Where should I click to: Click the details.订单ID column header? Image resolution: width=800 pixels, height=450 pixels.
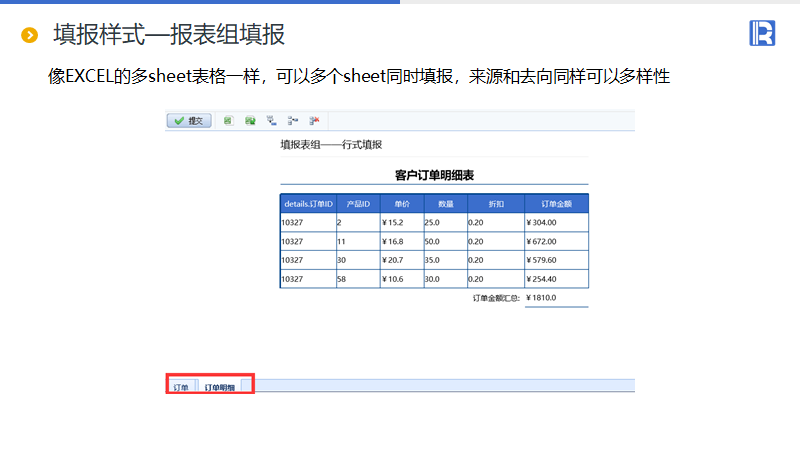[308, 204]
